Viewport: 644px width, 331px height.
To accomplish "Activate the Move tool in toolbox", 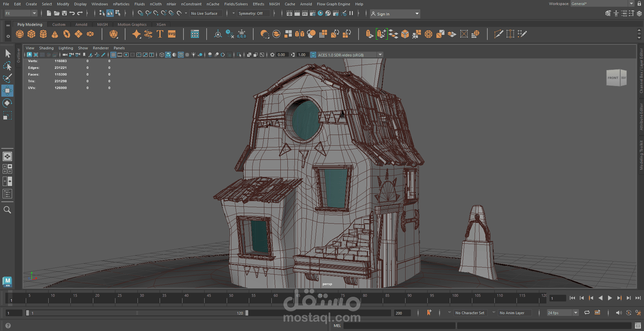I will (7, 91).
